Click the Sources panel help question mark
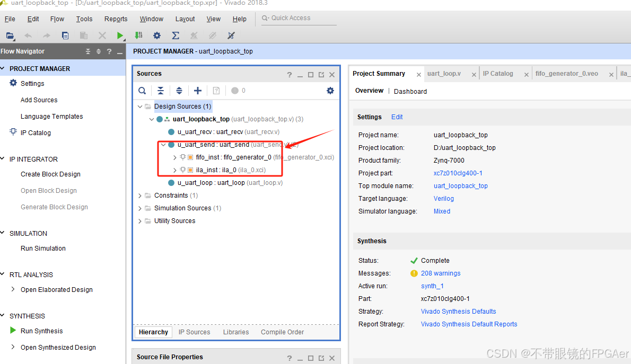Viewport: 631px width, 364px height. point(290,75)
